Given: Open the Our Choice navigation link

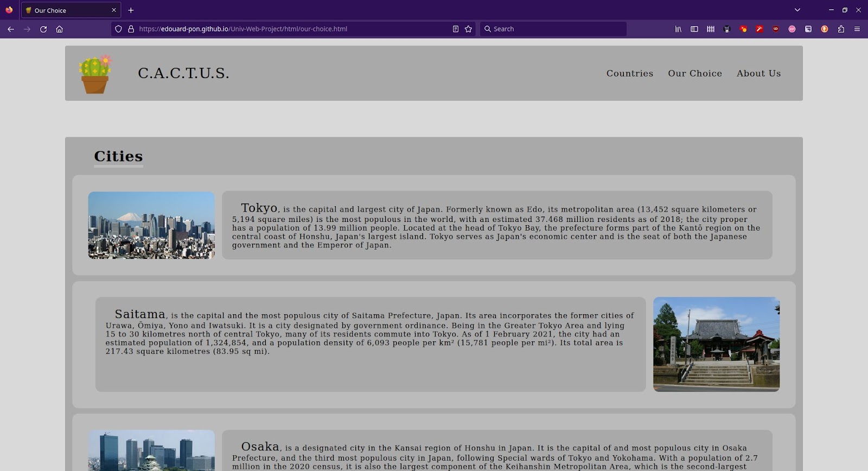Looking at the screenshot, I should click(x=695, y=73).
